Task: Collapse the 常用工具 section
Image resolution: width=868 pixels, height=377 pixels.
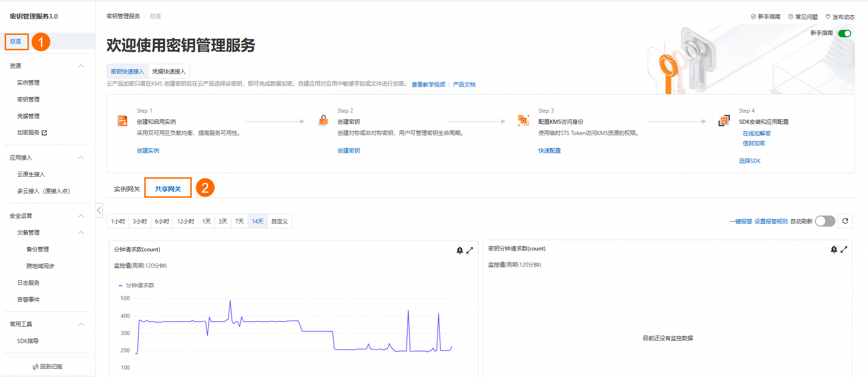Action: click(81, 324)
